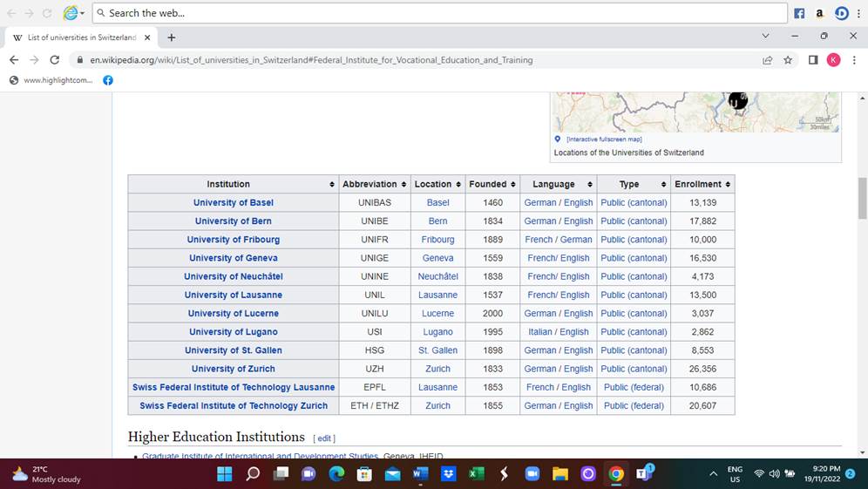Sort table by Type column

[663, 185]
